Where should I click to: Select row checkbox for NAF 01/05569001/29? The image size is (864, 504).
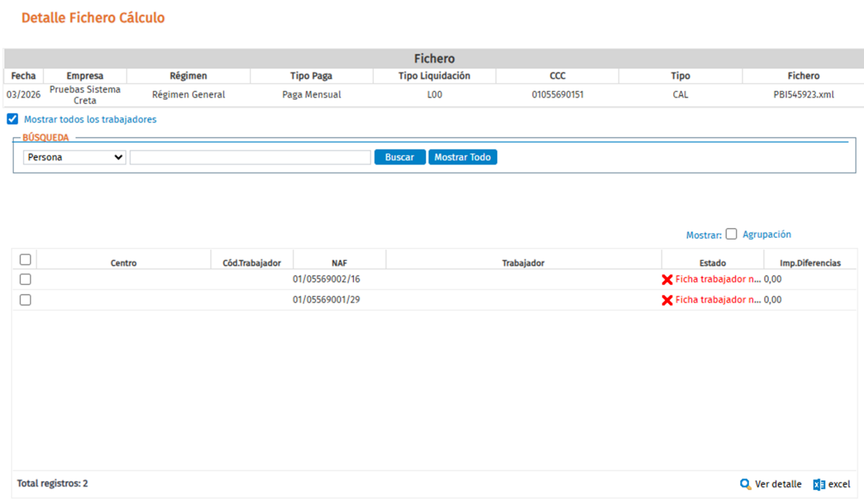25,300
